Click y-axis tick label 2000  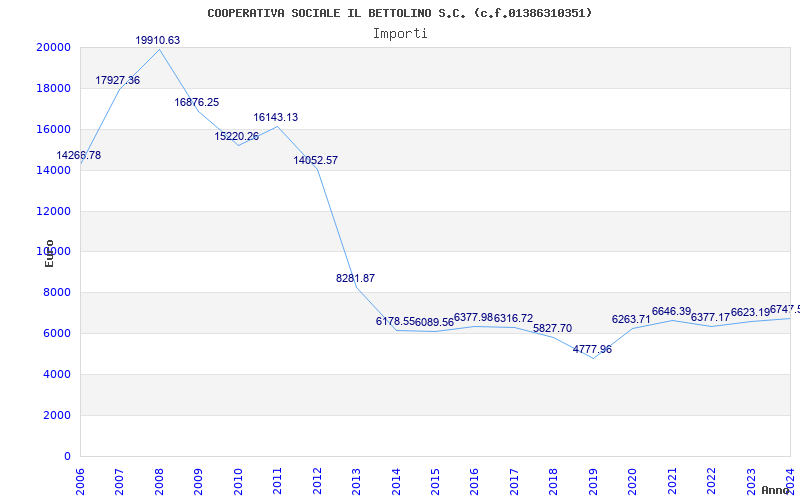coord(56,415)
